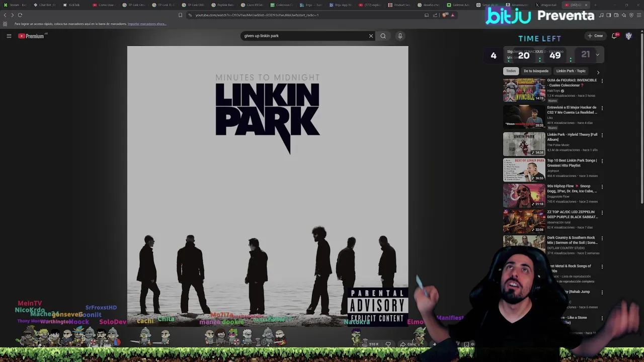This screenshot has width=644, height=362.
Task: Click the Brave rewards triangle icon
Action: point(452,15)
